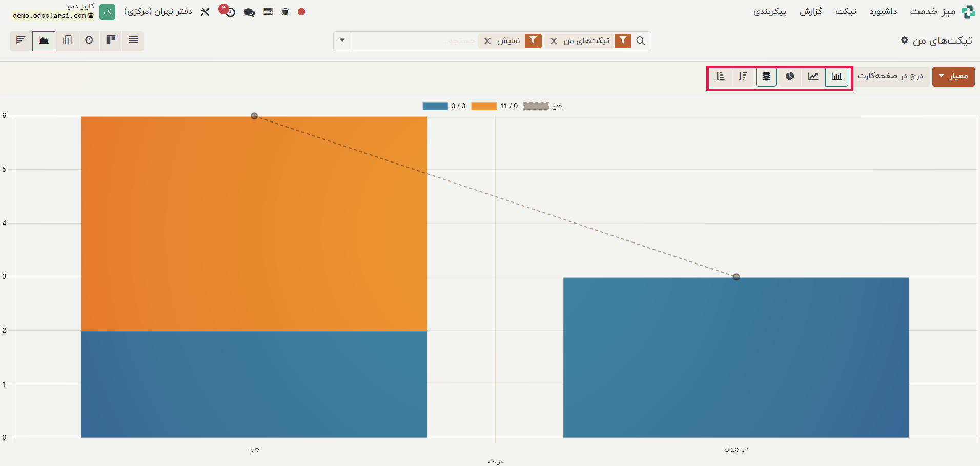Image resolution: width=980 pixels, height=466 pixels.
Task: Switch to pie chart mode
Action: [790, 76]
